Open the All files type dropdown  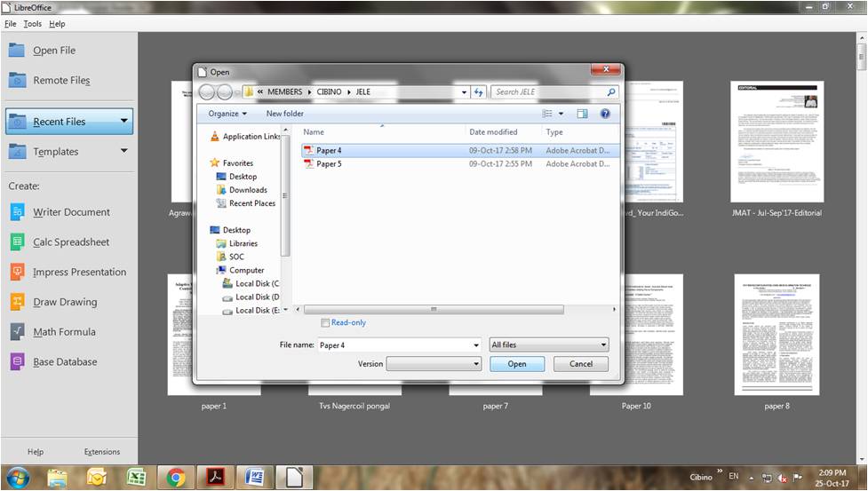point(548,344)
